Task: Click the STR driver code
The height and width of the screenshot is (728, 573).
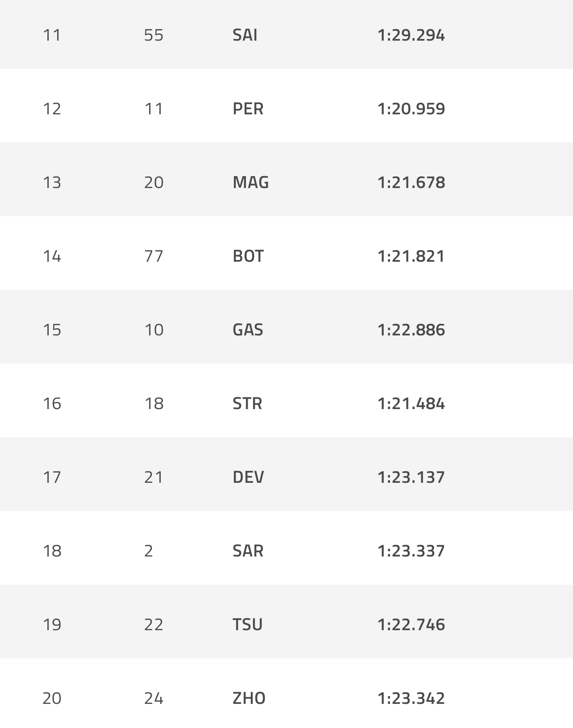Action: (247, 403)
